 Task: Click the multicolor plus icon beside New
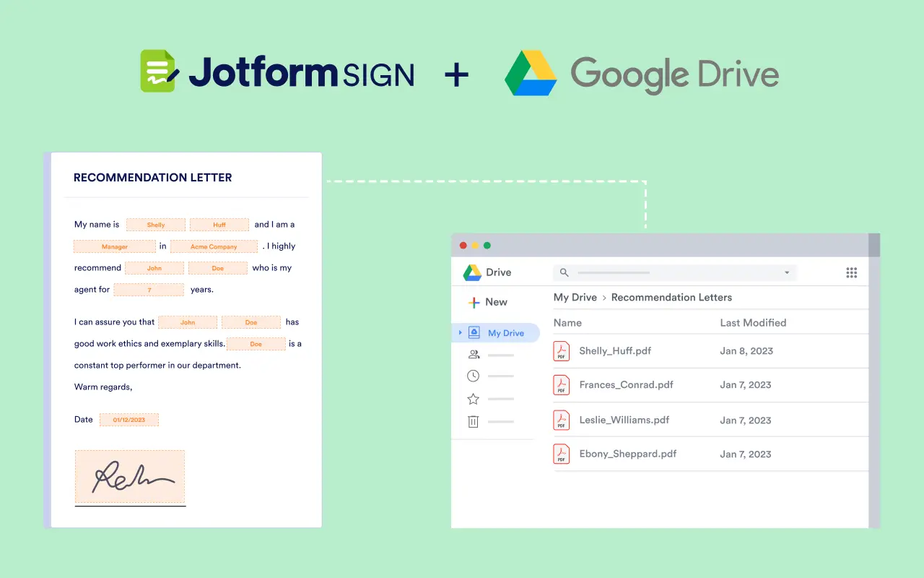click(474, 303)
